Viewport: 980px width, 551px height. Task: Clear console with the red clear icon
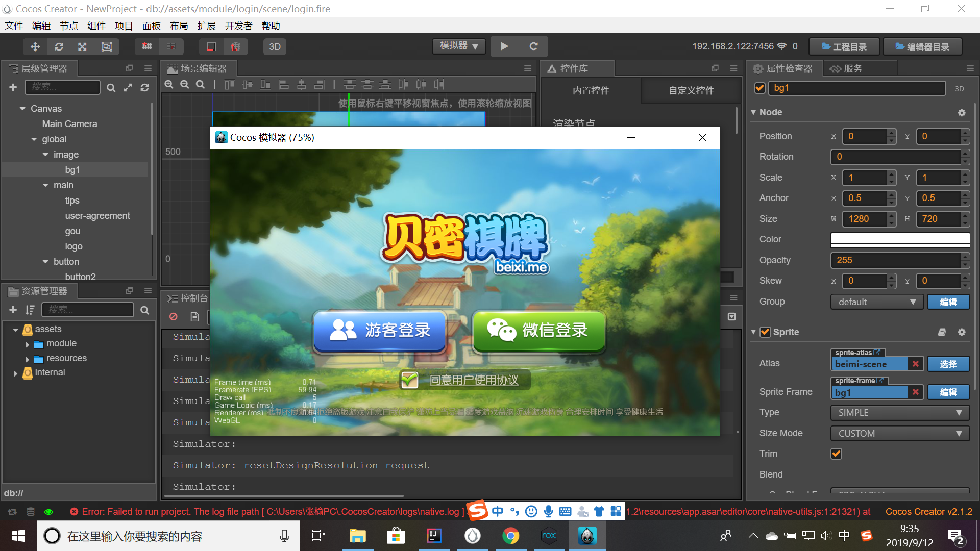tap(174, 317)
